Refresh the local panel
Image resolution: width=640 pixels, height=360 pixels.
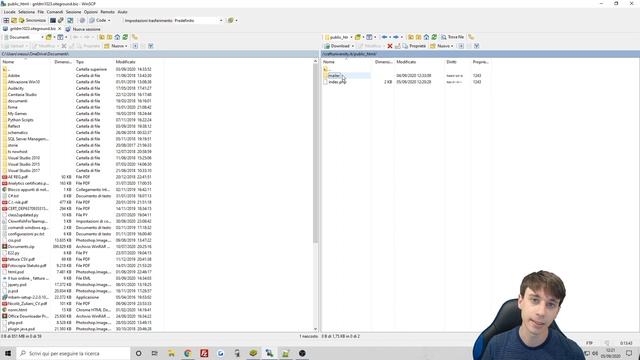pyautogui.click(x=125, y=37)
